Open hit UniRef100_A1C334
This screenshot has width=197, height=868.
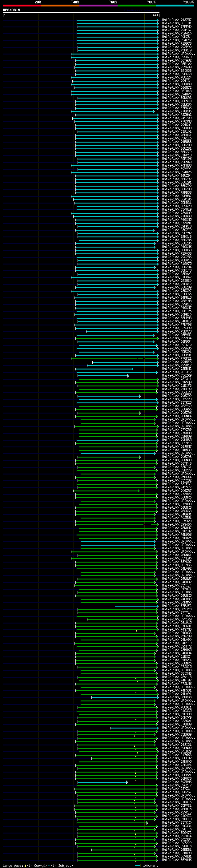(x=176, y=826)
